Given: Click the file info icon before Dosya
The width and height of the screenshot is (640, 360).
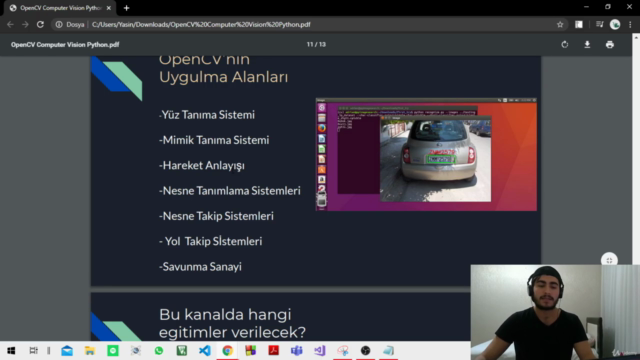Looking at the screenshot, I should coord(59,24).
